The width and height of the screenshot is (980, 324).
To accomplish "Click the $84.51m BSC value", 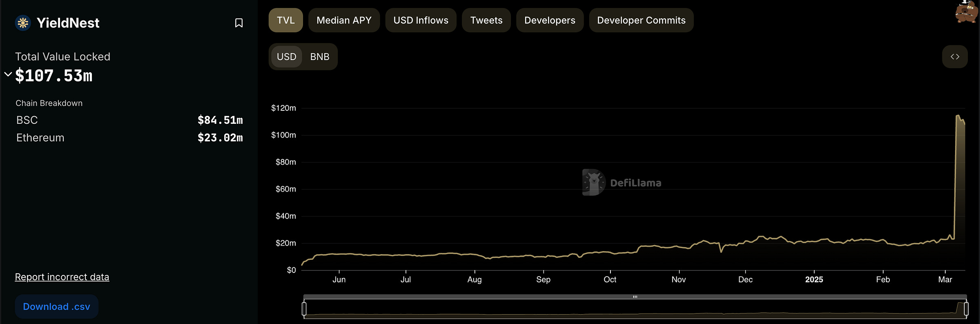I will pyautogui.click(x=220, y=120).
